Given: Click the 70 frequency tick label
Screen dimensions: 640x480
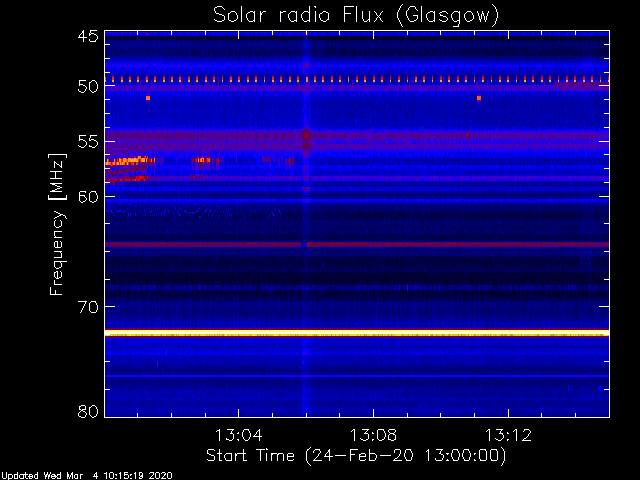Looking at the screenshot, I should click(88, 307).
